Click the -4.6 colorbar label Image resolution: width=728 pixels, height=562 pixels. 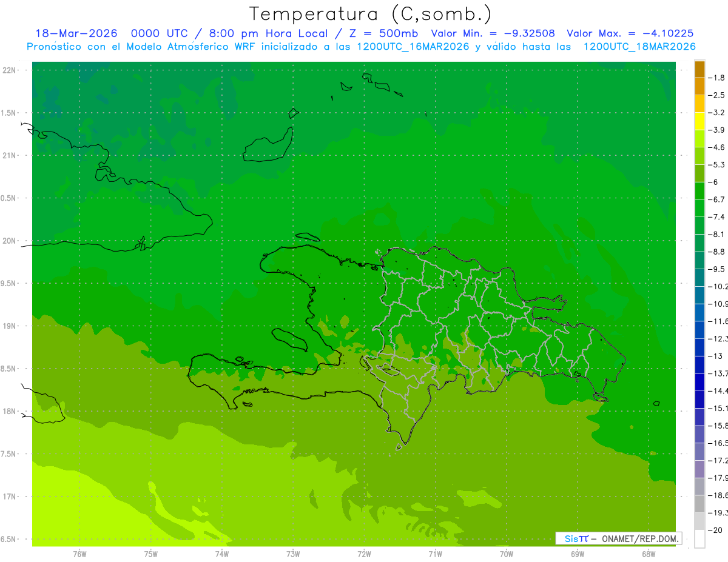718,147
